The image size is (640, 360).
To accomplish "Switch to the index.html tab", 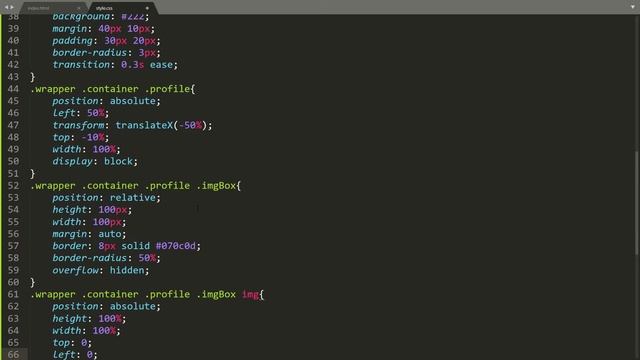I will click(x=39, y=8).
